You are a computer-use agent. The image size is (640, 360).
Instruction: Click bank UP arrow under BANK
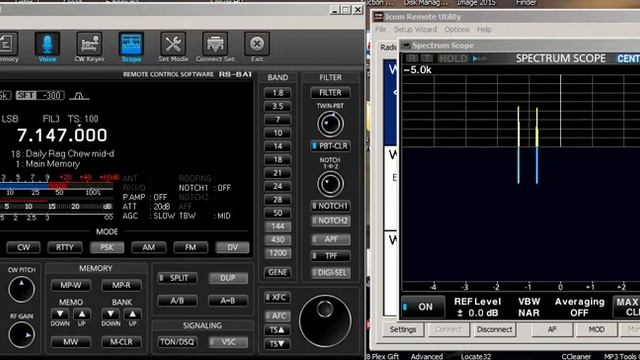[x=132, y=314]
